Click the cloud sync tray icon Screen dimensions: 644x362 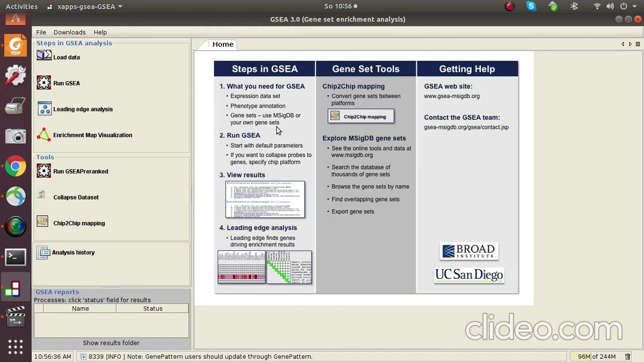pos(553,6)
